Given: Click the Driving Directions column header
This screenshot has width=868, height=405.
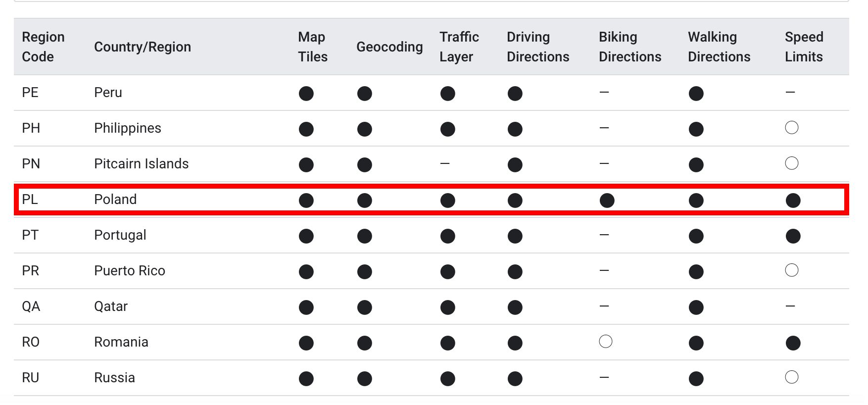Looking at the screenshot, I should pos(538,47).
